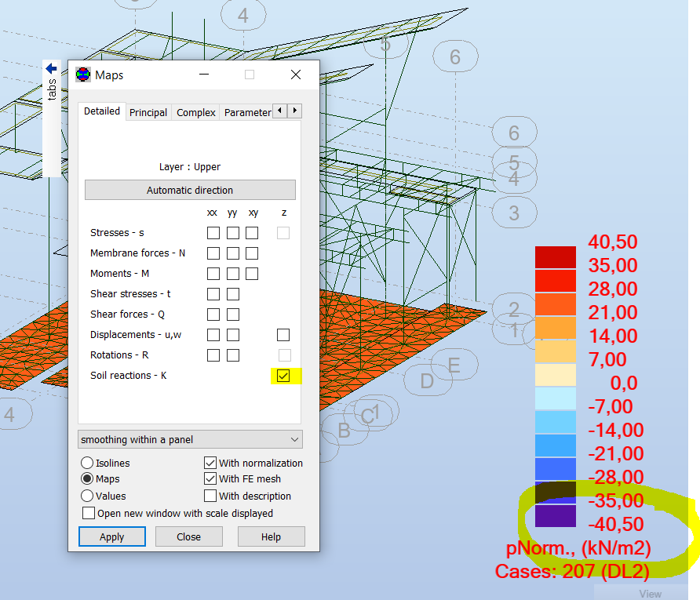This screenshot has height=600, width=700.
Task: Enable the With description option
Action: (x=210, y=495)
